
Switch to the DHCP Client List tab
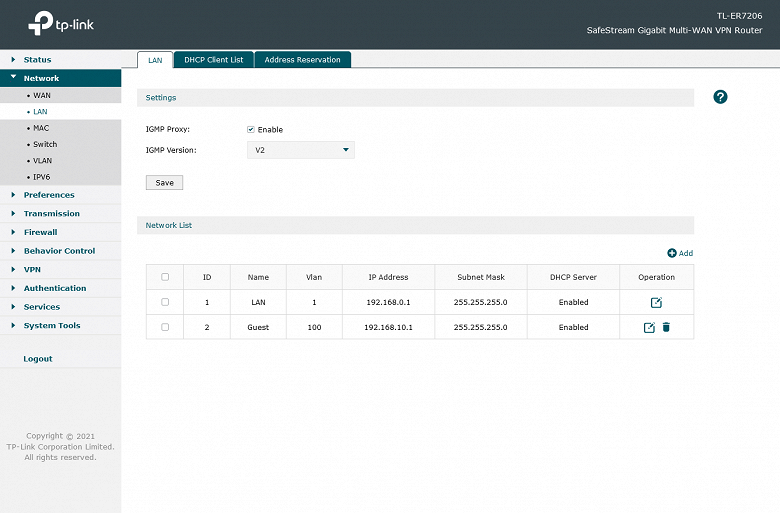[x=214, y=60]
